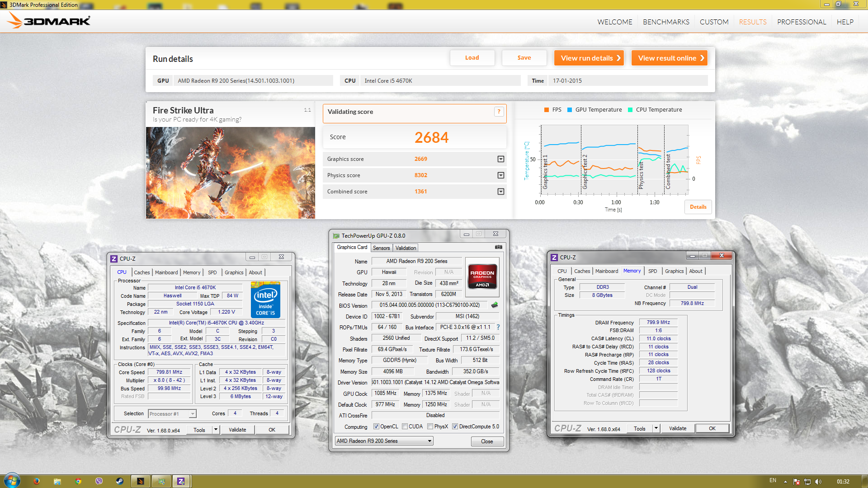
Task: Click the 3DMark title bar app icon
Action: click(4, 5)
